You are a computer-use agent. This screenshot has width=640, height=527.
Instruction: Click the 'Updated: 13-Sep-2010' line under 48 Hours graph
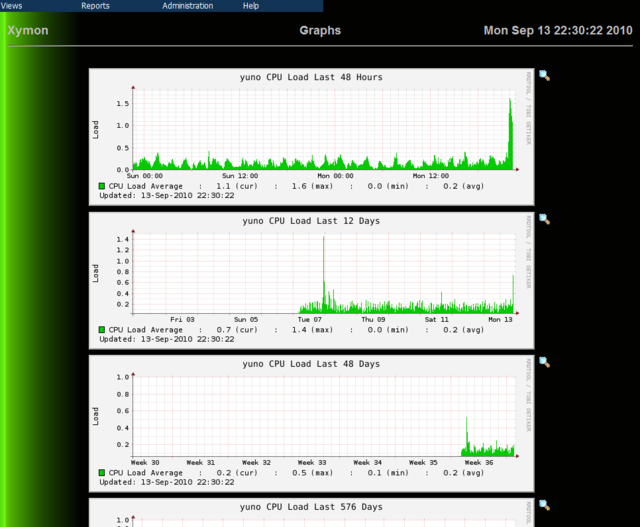167,196
